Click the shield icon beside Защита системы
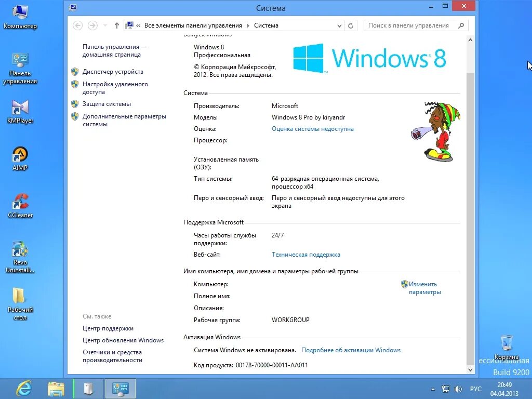This screenshot has height=399, width=532. point(75,104)
